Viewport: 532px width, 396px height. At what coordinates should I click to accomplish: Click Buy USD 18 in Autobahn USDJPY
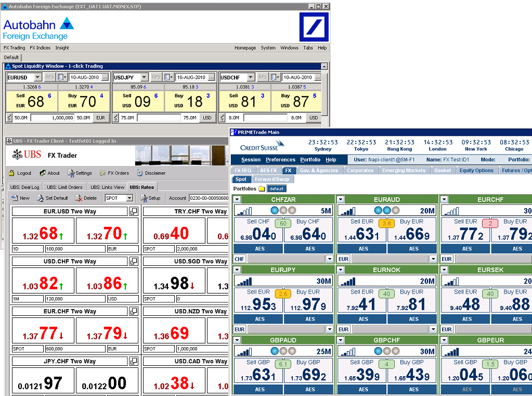coord(191,101)
